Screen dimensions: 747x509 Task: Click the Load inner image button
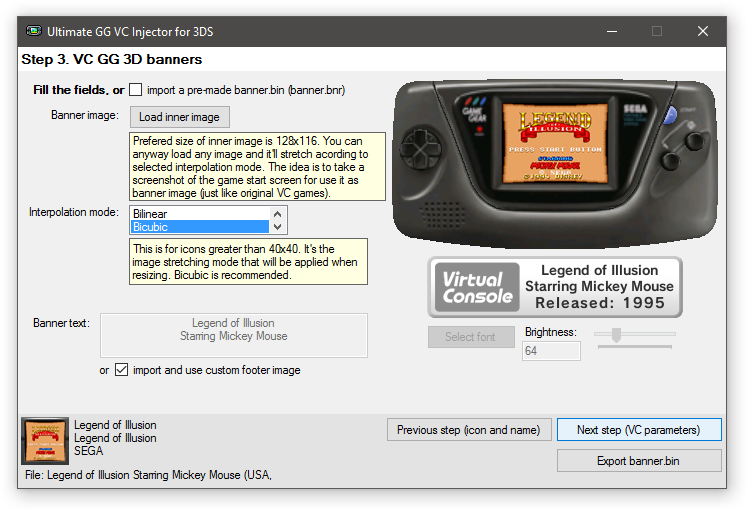180,117
